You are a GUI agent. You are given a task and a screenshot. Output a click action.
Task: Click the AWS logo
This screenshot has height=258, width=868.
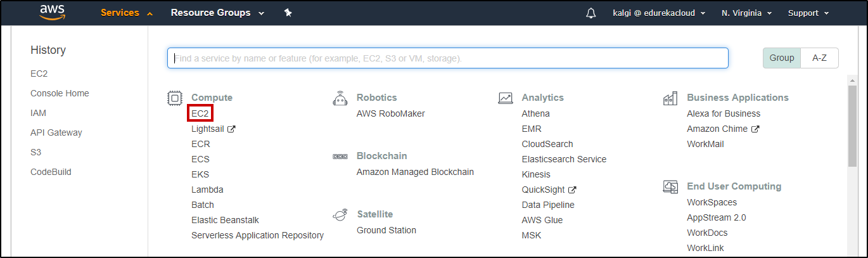coord(52,13)
